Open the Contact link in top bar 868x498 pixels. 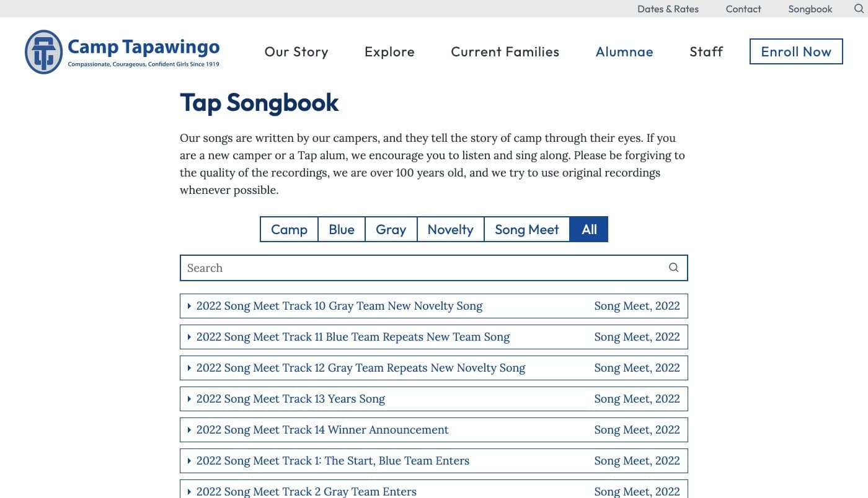tap(743, 9)
